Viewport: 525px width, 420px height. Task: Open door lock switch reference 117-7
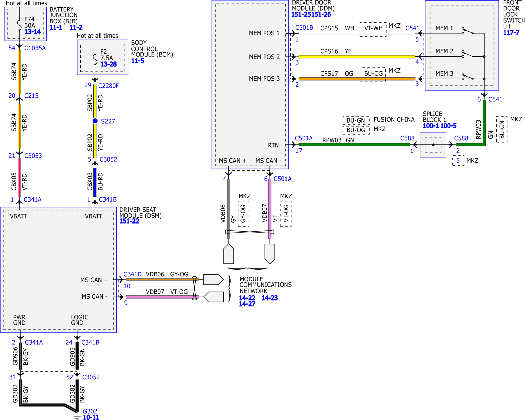[x=511, y=33]
